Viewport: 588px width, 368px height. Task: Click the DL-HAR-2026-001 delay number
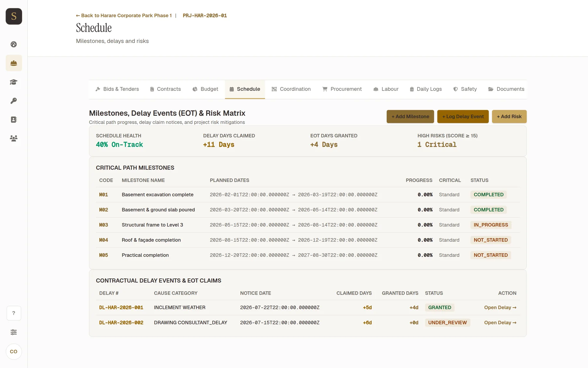point(121,308)
